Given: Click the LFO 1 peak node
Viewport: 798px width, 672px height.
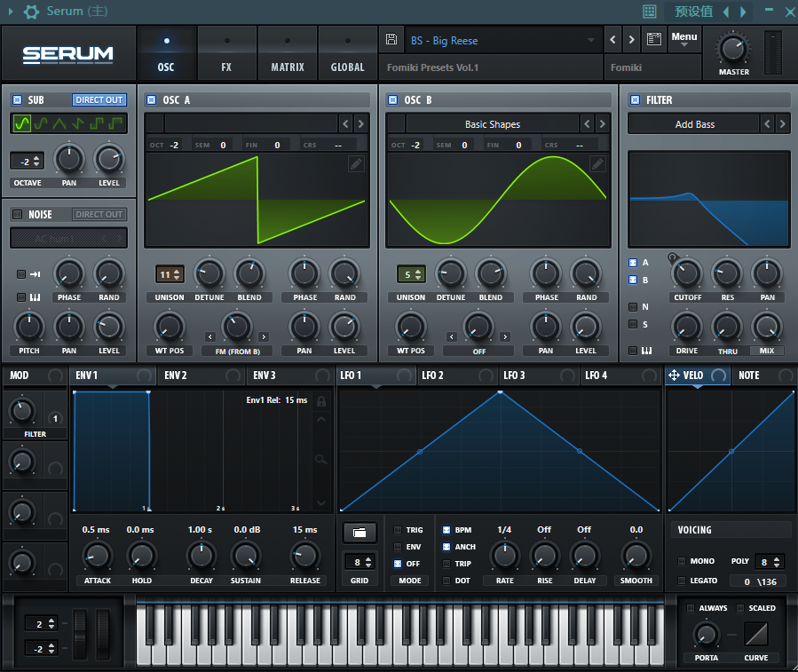Looking at the screenshot, I should (501, 392).
